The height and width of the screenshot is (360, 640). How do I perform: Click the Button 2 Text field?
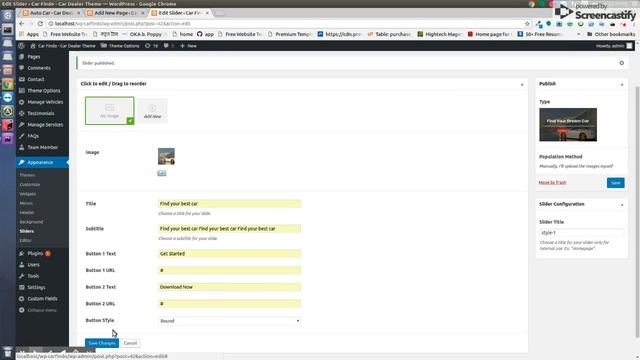(x=229, y=287)
